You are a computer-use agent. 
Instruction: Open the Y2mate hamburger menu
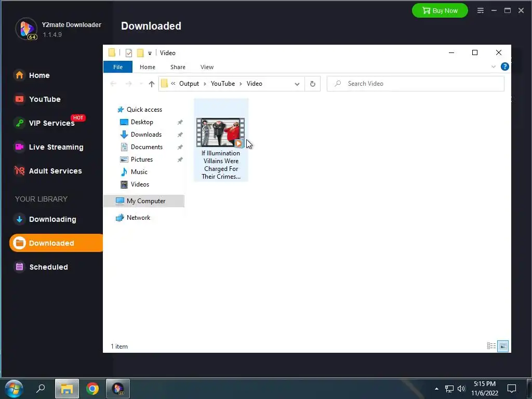pyautogui.click(x=481, y=10)
